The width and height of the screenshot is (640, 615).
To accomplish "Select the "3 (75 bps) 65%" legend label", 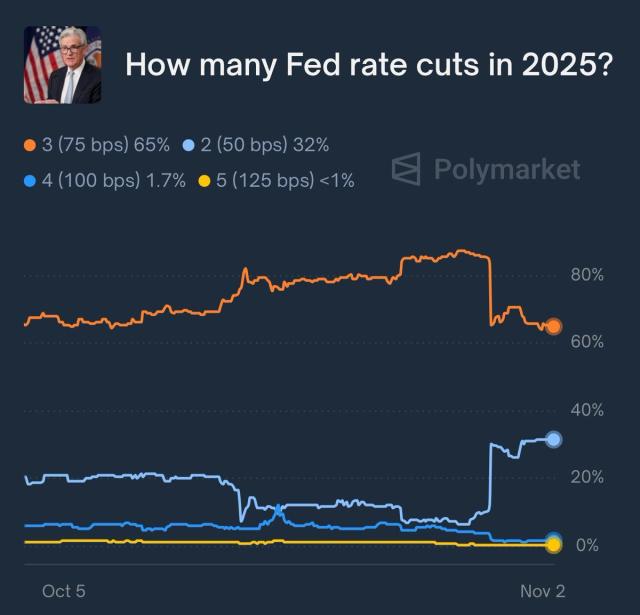I will point(106,146).
